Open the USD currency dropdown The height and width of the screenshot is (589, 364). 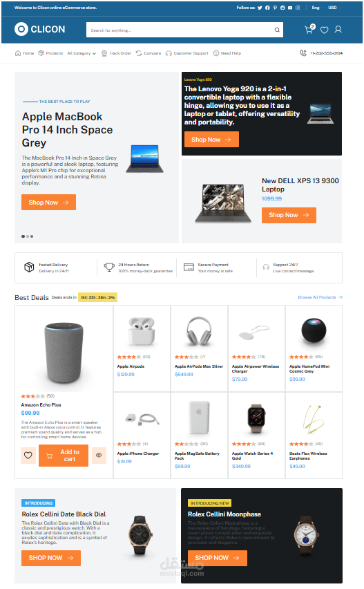pyautogui.click(x=334, y=8)
